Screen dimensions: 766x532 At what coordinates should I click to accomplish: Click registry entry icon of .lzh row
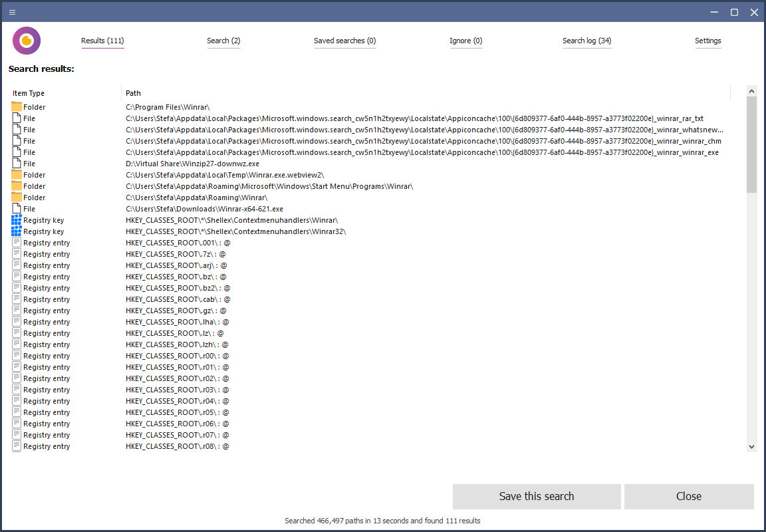(x=17, y=344)
